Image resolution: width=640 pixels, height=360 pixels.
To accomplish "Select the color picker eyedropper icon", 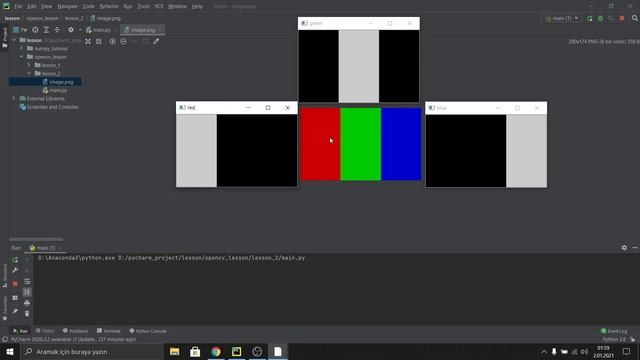I will pyautogui.click(x=156, y=41).
